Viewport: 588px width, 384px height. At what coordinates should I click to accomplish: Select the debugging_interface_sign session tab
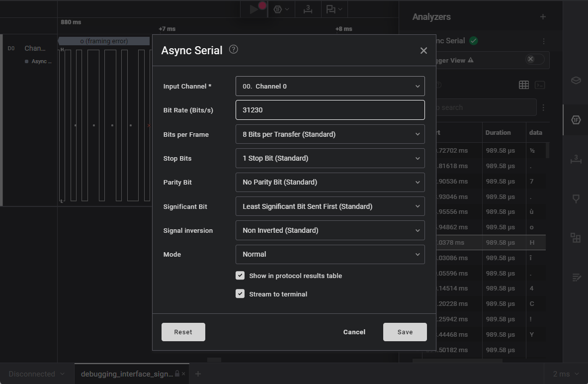click(x=127, y=374)
